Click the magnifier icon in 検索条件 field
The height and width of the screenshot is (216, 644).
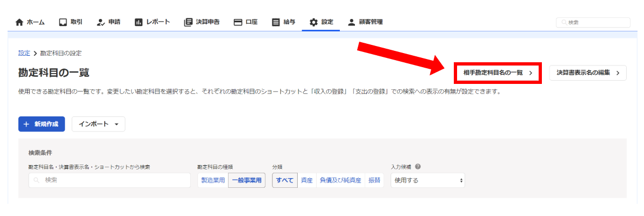click(36, 180)
